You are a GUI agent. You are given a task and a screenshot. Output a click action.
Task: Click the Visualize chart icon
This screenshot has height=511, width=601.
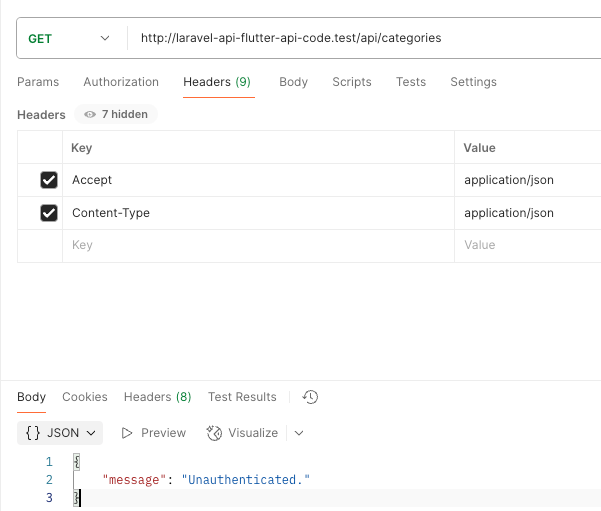click(214, 433)
